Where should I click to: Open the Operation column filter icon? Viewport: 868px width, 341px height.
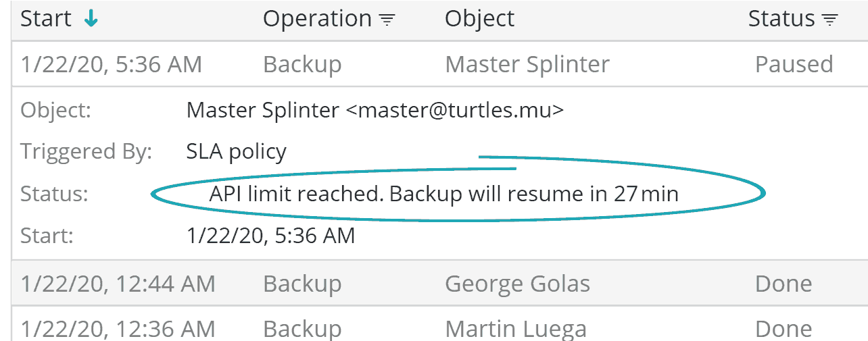tap(387, 20)
